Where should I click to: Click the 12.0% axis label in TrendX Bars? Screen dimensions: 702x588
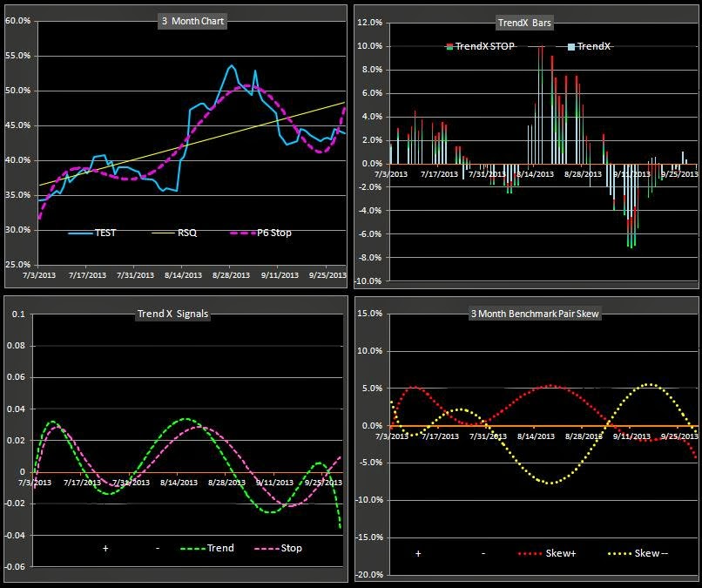[370, 23]
